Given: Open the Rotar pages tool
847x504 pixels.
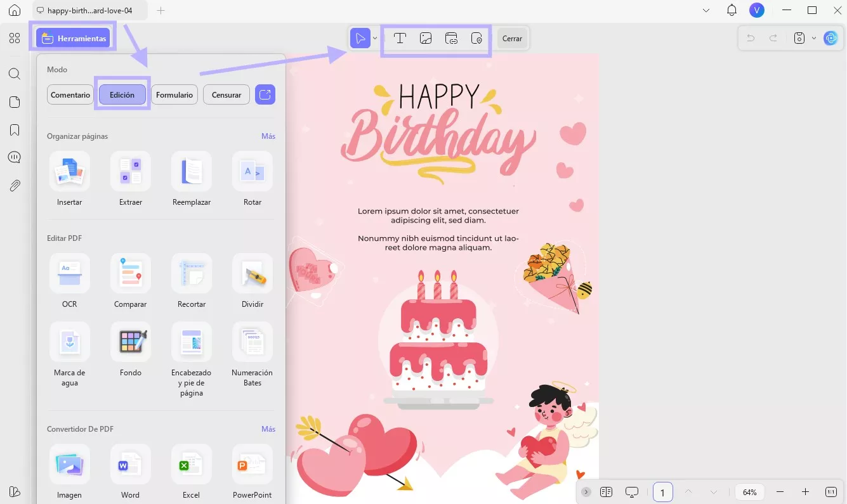Looking at the screenshot, I should click(x=253, y=179).
